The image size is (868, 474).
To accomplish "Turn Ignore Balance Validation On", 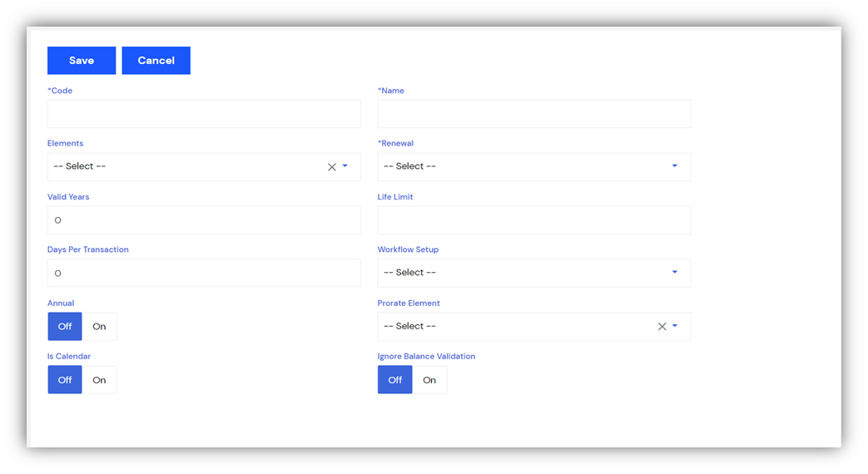I will click(429, 380).
